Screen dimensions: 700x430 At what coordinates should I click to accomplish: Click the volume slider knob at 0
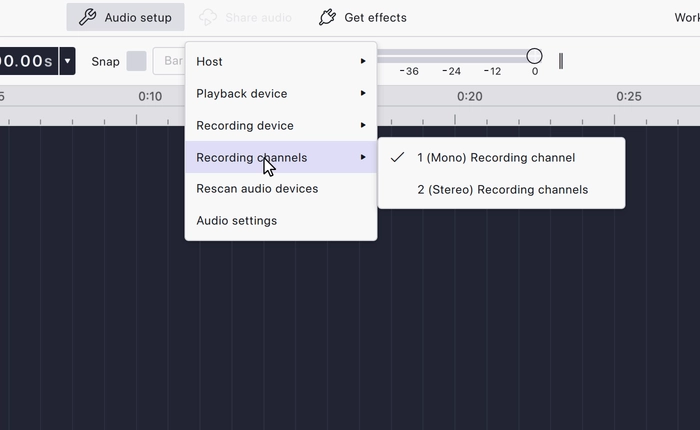pyautogui.click(x=534, y=56)
